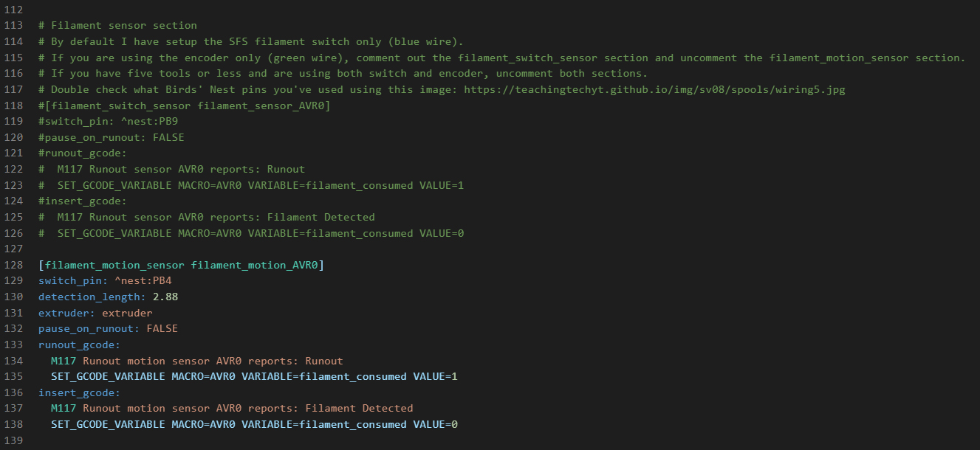Click VALUE=0 at end of line 138

435,424
